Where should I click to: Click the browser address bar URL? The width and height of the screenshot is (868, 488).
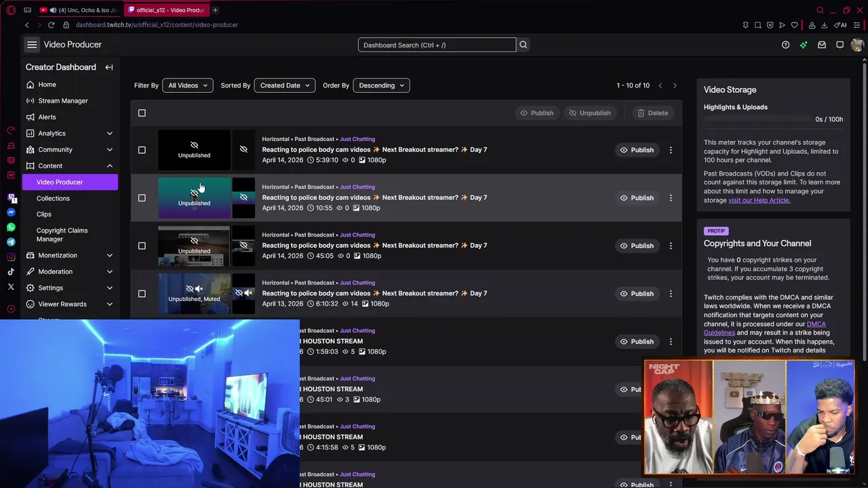coord(157,25)
